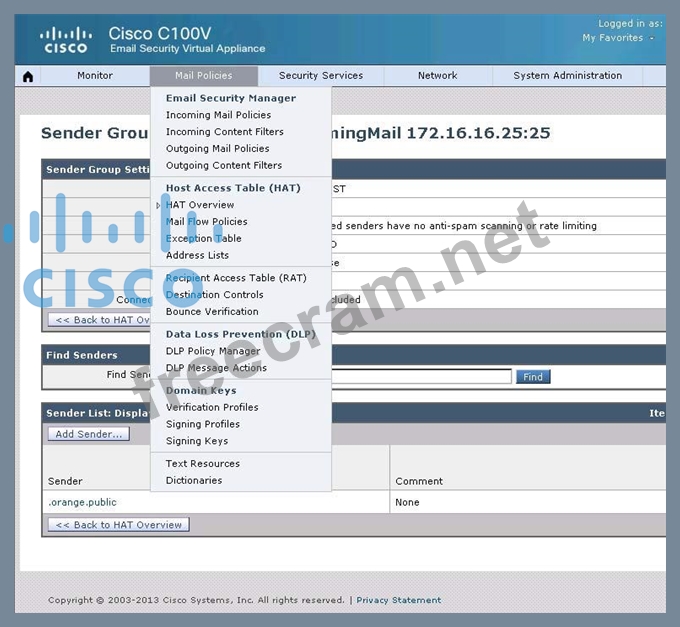Open the .orange.public sender link

pos(82,502)
